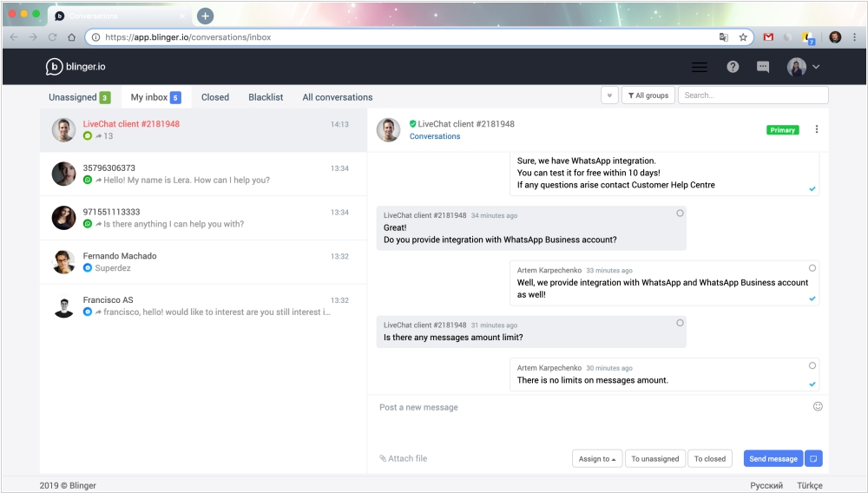Open the hamburger menu in header
This screenshot has height=493, width=868.
point(699,67)
